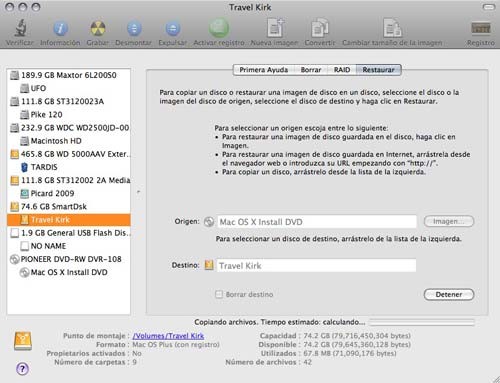
Task: Select the TARDIS volume name
Action: tap(44, 167)
